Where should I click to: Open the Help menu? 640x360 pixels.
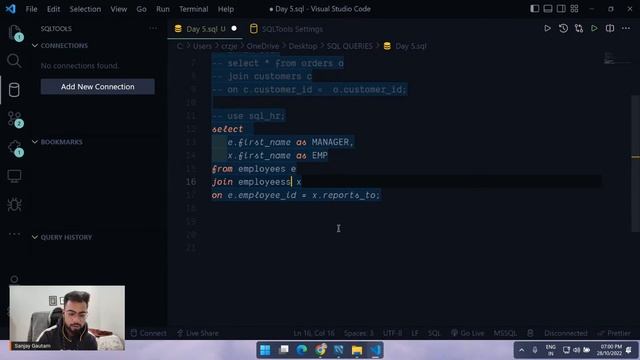[226, 9]
